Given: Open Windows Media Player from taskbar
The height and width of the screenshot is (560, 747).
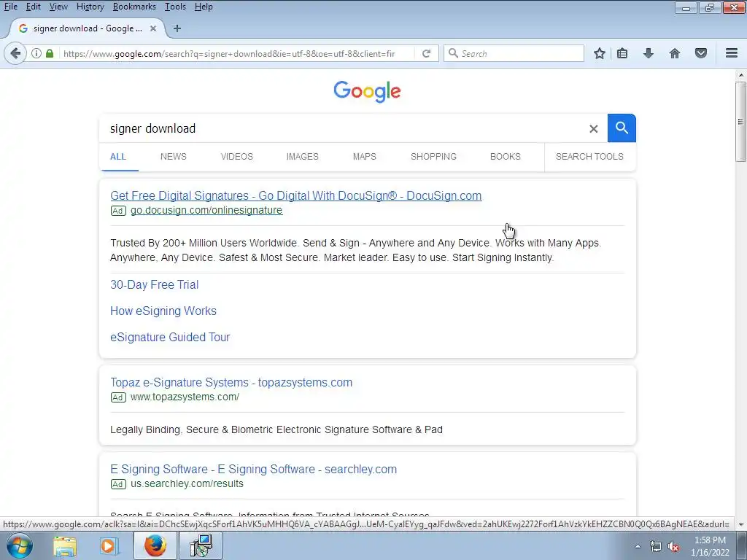Looking at the screenshot, I should click(x=108, y=546).
